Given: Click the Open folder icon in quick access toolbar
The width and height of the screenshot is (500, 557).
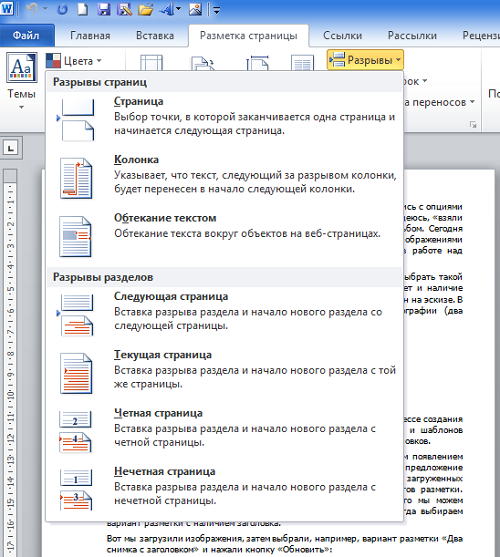Looking at the screenshot, I should pos(145,10).
